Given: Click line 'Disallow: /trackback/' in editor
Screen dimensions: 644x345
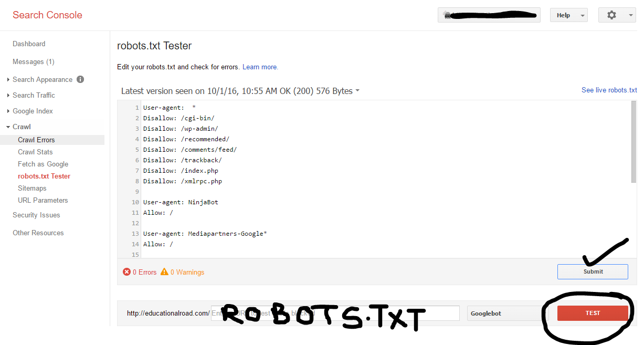Looking at the screenshot, I should coord(182,160).
